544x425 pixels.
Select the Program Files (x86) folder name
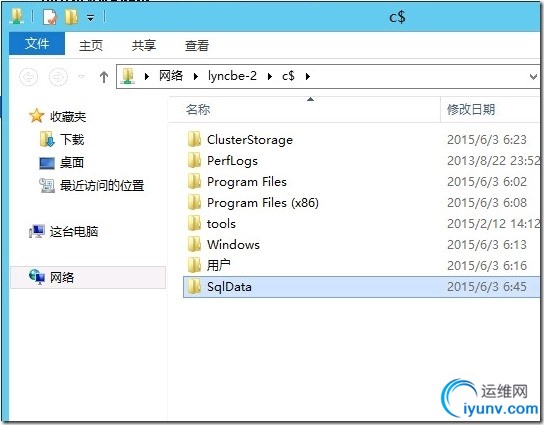(263, 203)
